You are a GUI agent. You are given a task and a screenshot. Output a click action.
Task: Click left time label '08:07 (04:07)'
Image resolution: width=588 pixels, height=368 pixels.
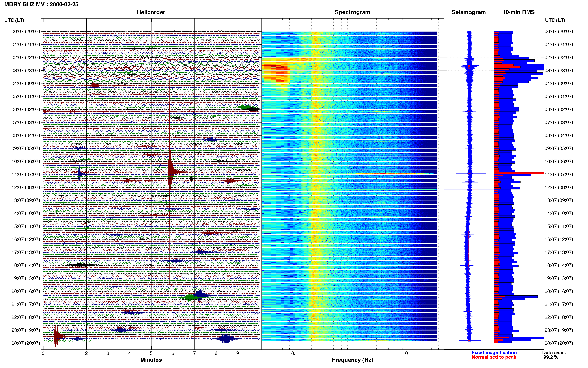point(26,135)
